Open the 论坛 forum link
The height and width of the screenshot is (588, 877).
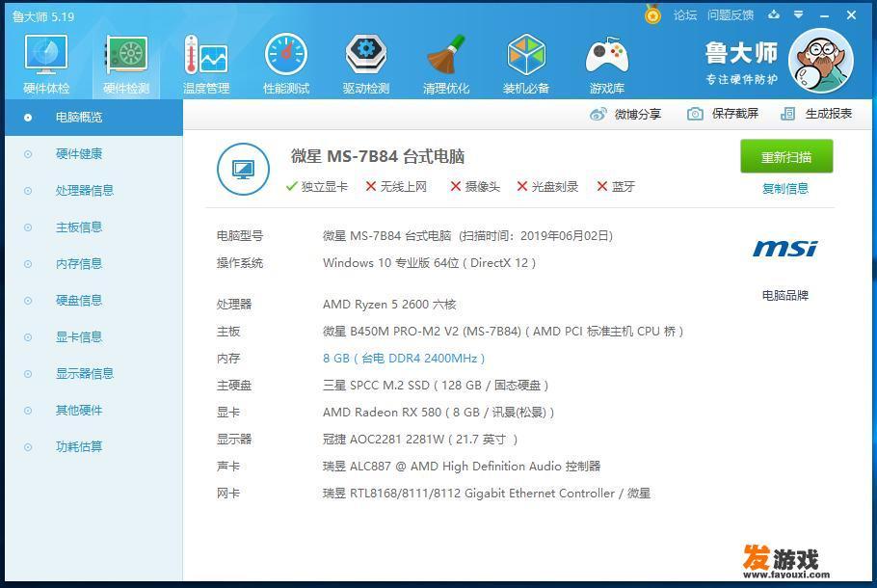685,15
